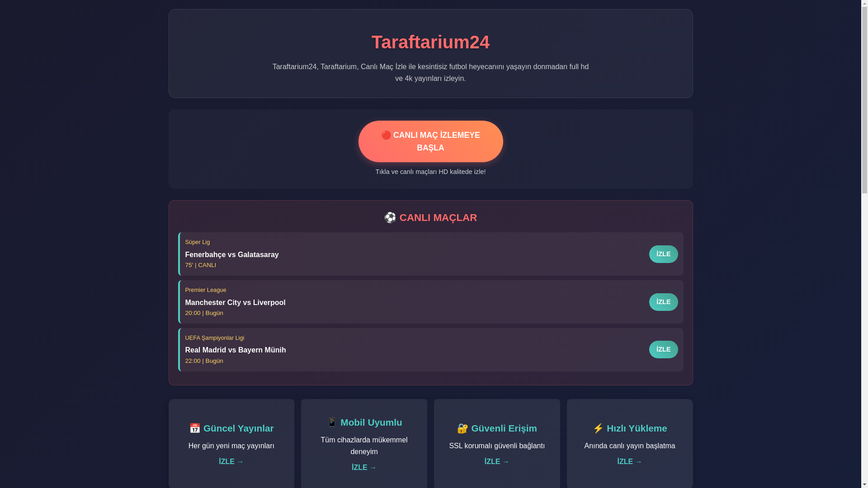Open İZLE link under Mobil Uyumlu

click(x=364, y=467)
